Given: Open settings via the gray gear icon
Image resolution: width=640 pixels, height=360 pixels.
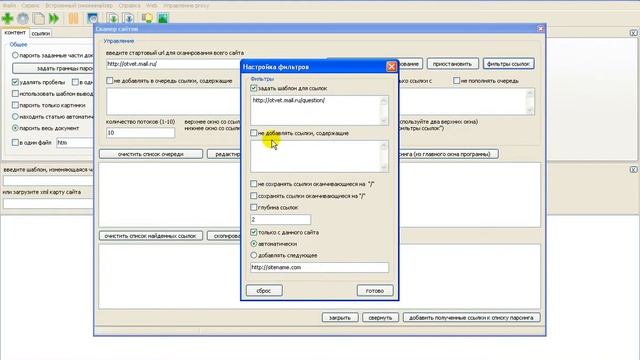Looking at the screenshot, I should pyautogui.click(x=23, y=18).
